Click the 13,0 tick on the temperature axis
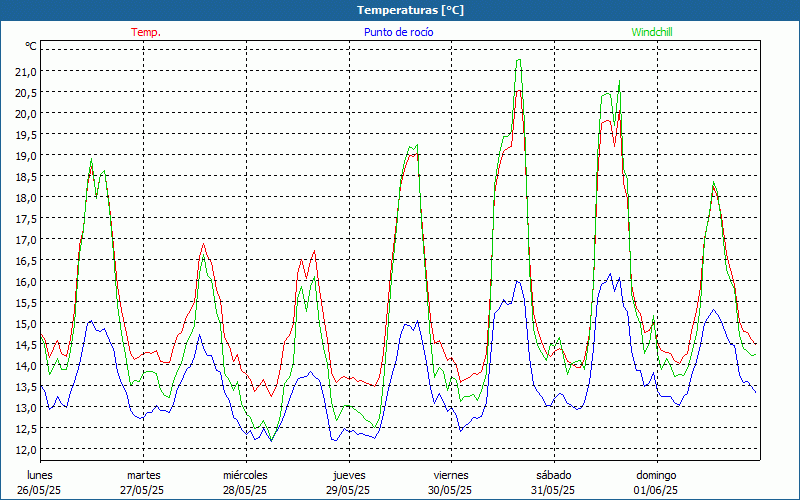This screenshot has width=800, height=500. click(26, 408)
